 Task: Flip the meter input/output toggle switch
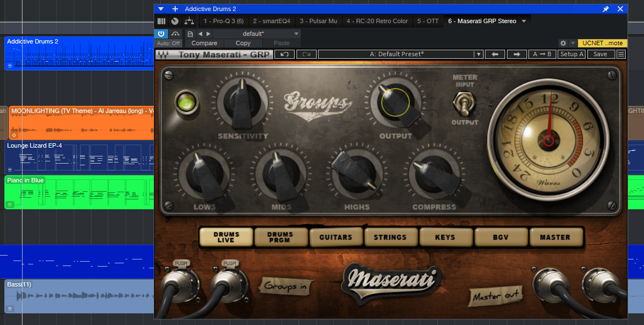464,103
